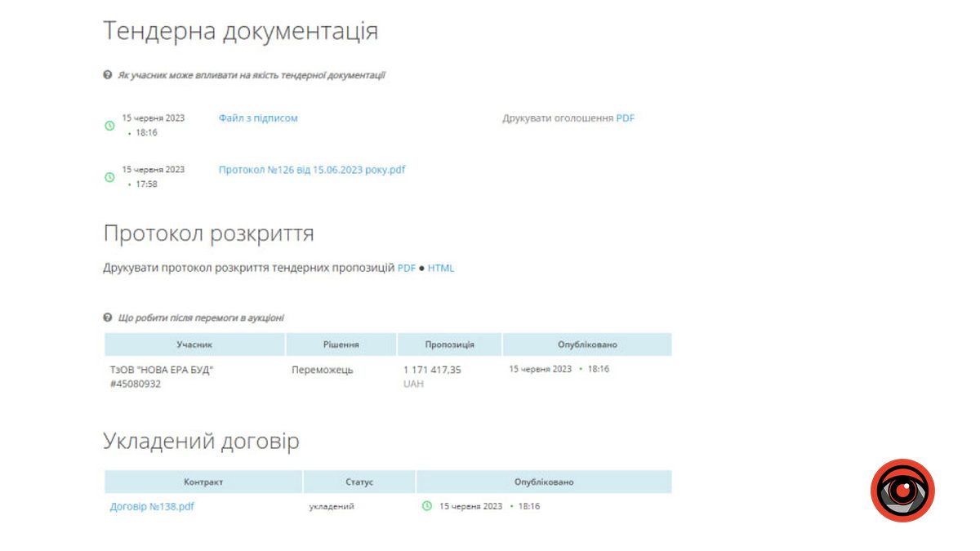The height and width of the screenshot is (551, 980).
Task: Click the "Статус" column header
Action: [359, 482]
